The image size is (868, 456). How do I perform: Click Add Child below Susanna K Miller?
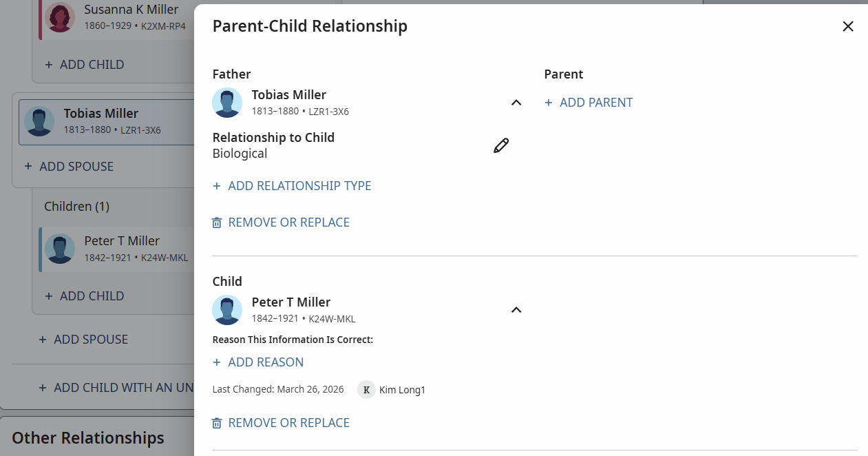coord(85,64)
